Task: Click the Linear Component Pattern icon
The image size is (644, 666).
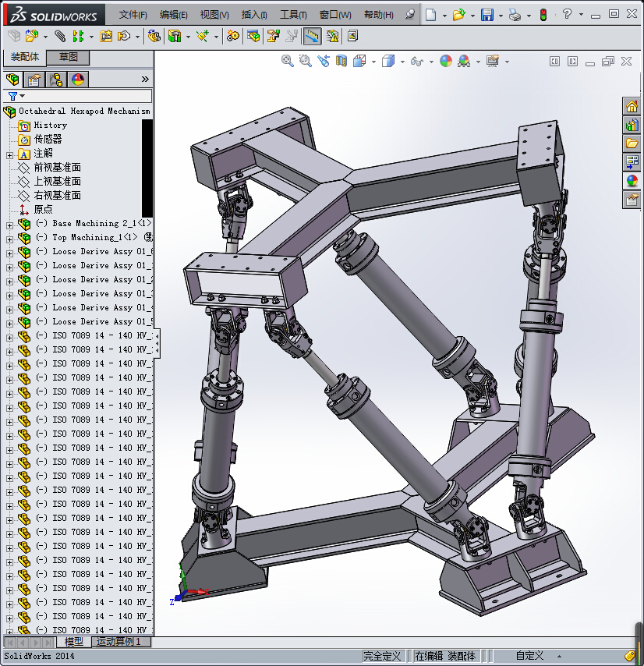Action: [x=78, y=36]
